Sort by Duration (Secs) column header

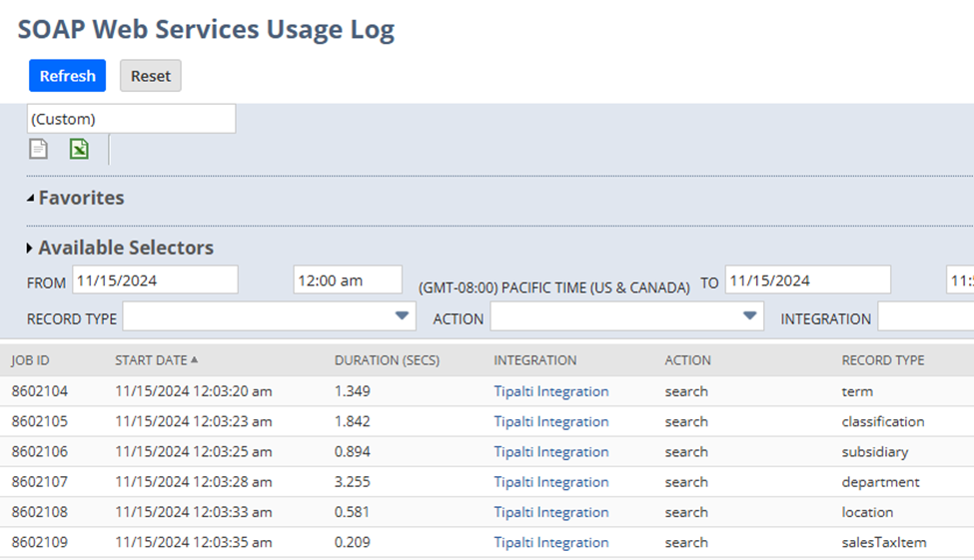(x=387, y=360)
